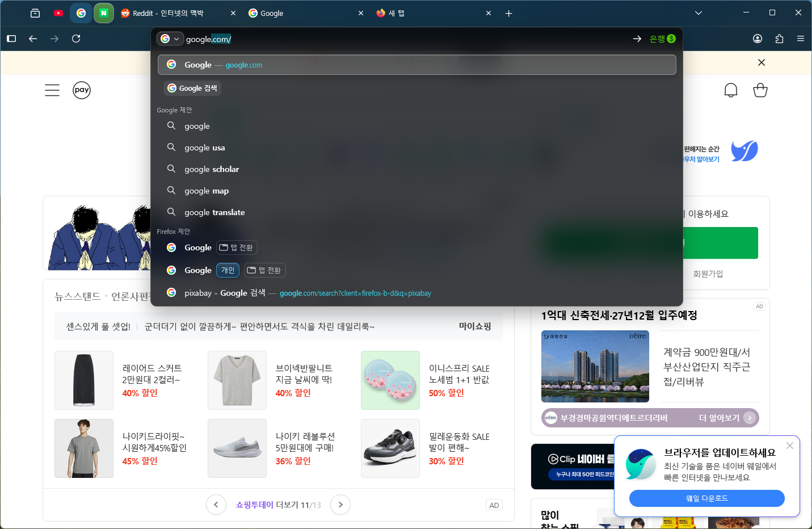Open the 나이키드라이핏 t-shirt thumbnail
The width and height of the screenshot is (812, 529).
(84, 448)
